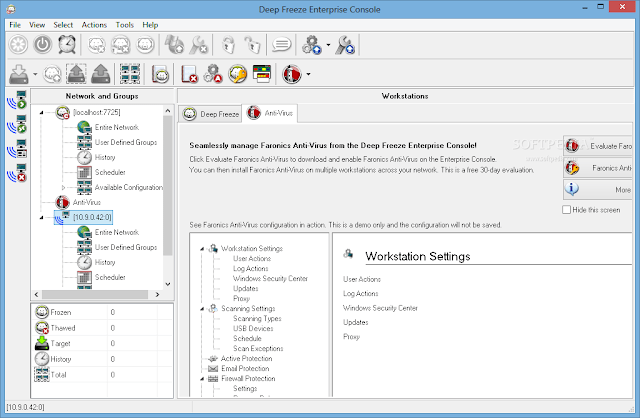Open dropdown arrow beside lighthouse toolbar icon

(x=308, y=74)
